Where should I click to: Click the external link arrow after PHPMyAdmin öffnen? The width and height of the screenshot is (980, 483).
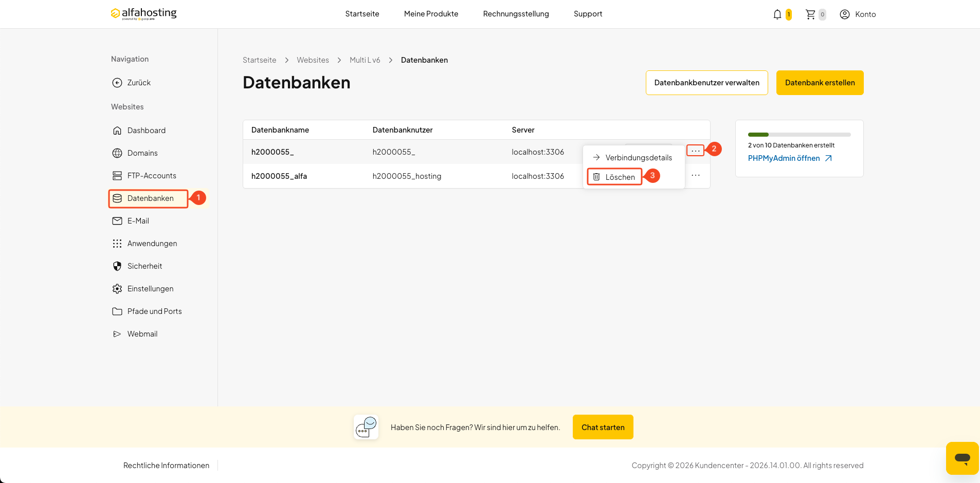[828, 158]
